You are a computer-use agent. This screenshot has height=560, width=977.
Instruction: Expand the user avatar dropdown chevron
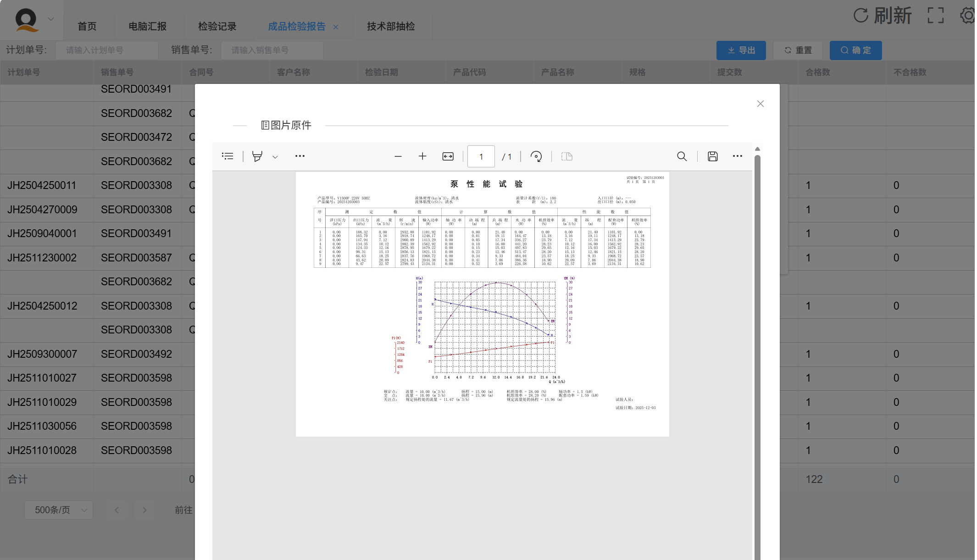point(51,19)
